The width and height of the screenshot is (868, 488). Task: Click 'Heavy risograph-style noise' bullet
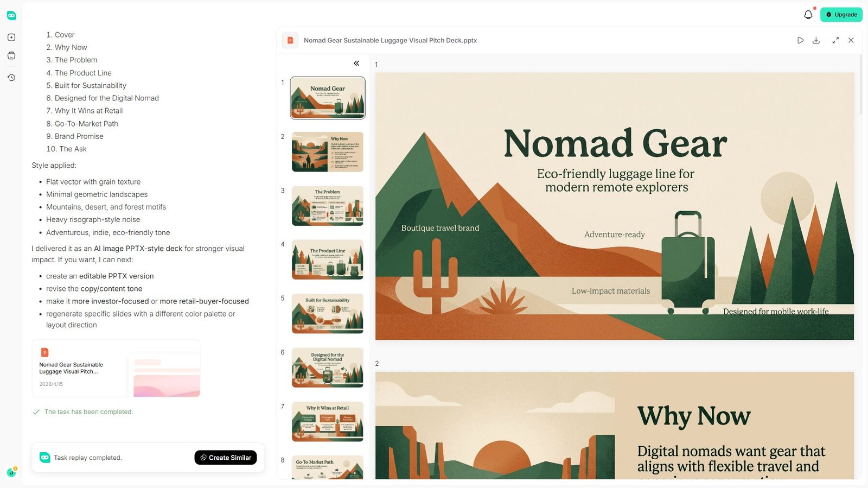[x=93, y=219]
